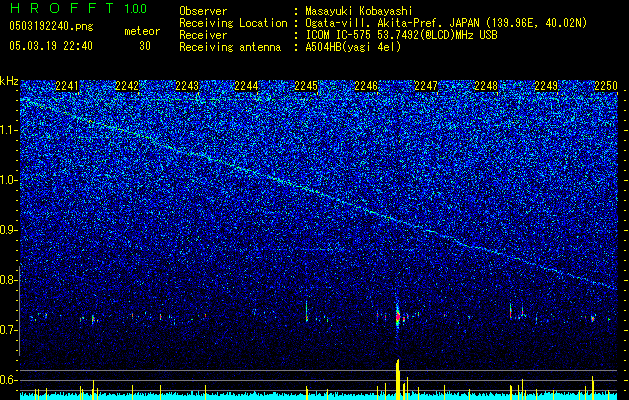Click the vertical echo streak under 2245
Viewport: 629px width, 400px height.
coord(306,311)
